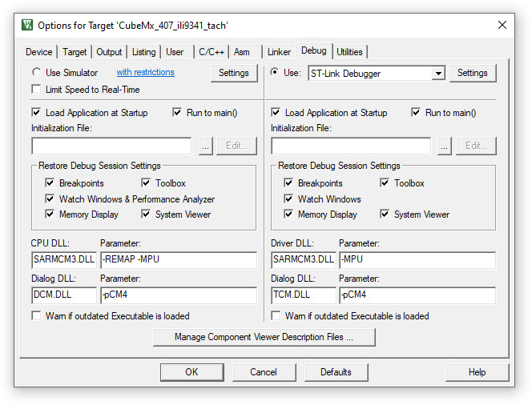Open the Linker tab
The height and width of the screenshot is (405, 532).
pyautogui.click(x=279, y=52)
